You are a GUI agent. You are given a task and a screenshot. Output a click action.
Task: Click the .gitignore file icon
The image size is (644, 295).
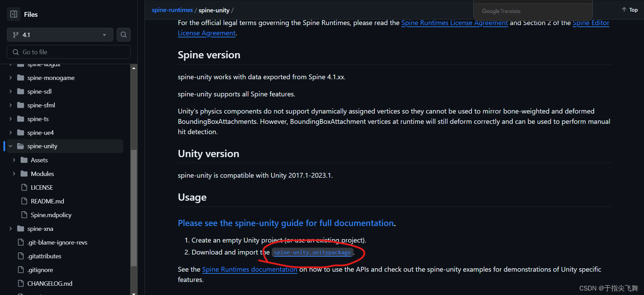coord(21,270)
